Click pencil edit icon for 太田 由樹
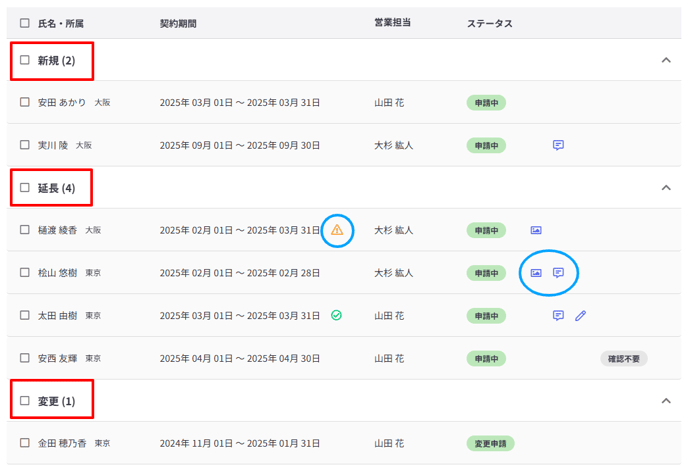688x471 pixels. [580, 316]
